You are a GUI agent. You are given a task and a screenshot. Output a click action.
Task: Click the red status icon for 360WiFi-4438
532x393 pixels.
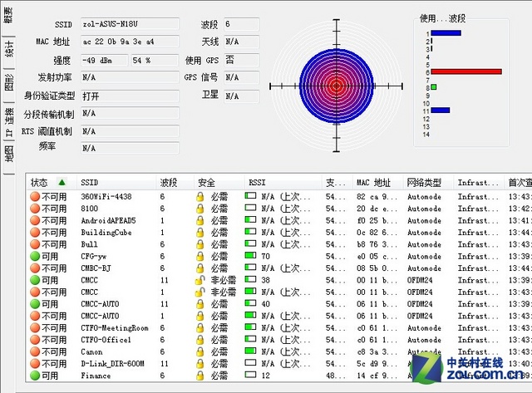pos(35,197)
